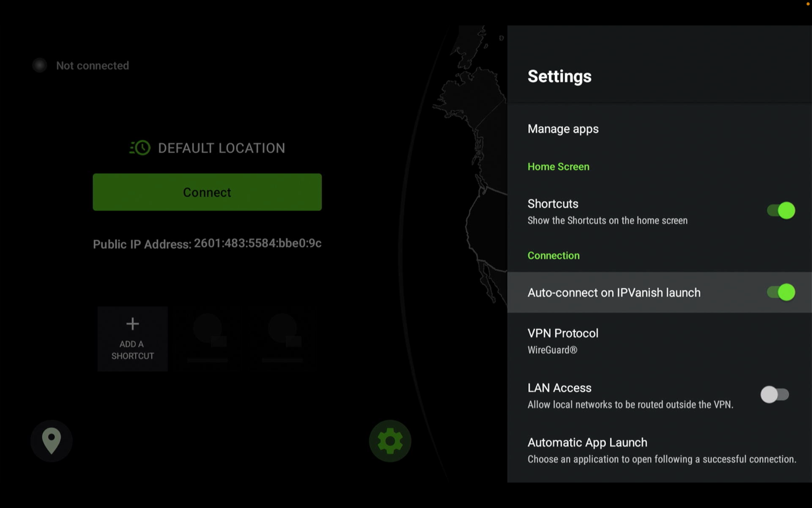812x508 pixels.
Task: Select the second empty shortcut placeholder
Action: [x=207, y=339]
